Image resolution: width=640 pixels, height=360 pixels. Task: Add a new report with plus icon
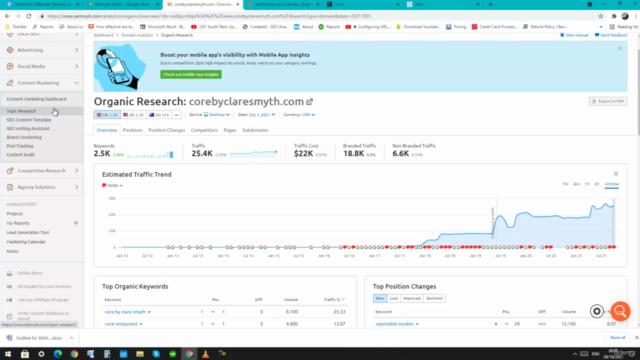(76, 223)
